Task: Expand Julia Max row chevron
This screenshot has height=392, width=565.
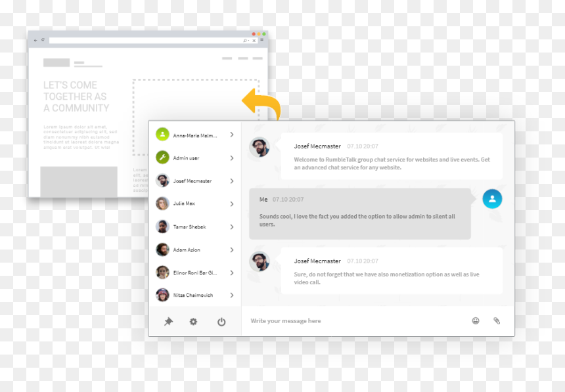Action: tap(232, 204)
